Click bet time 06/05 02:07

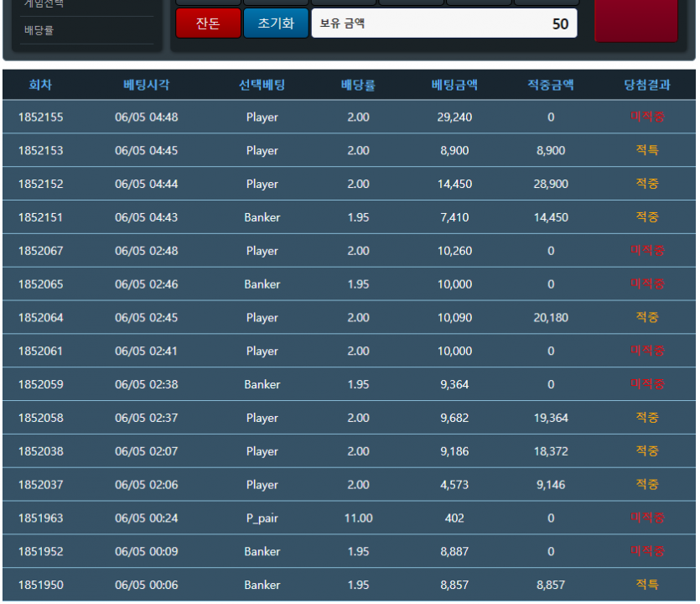(147, 451)
